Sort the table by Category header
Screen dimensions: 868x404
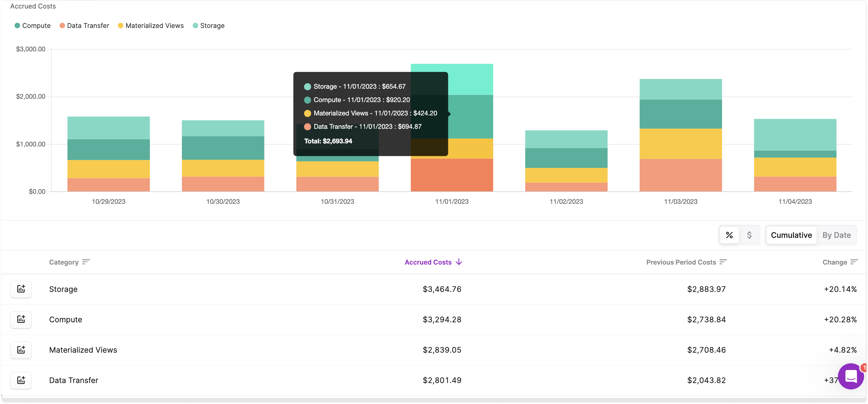pyautogui.click(x=64, y=262)
